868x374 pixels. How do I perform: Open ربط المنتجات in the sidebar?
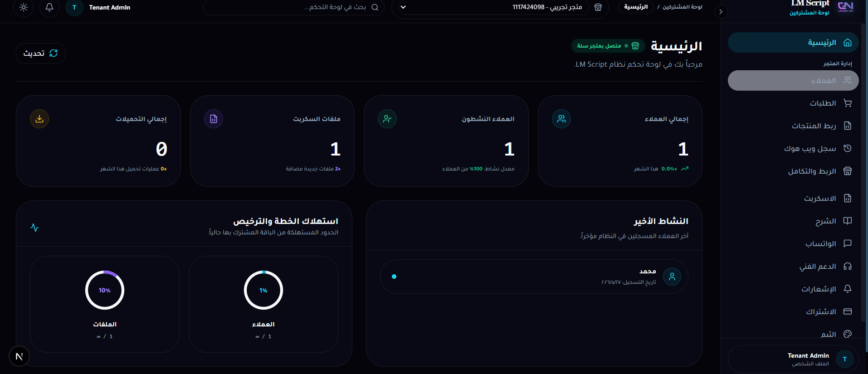coord(793,126)
